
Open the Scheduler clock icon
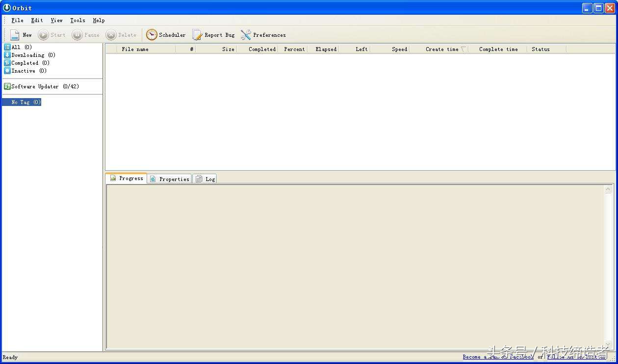click(152, 35)
